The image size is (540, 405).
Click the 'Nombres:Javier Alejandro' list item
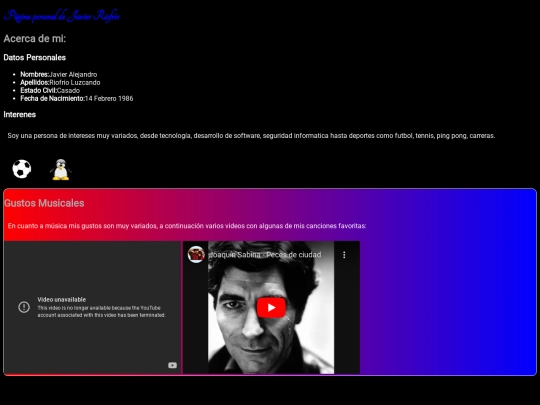[x=59, y=74]
